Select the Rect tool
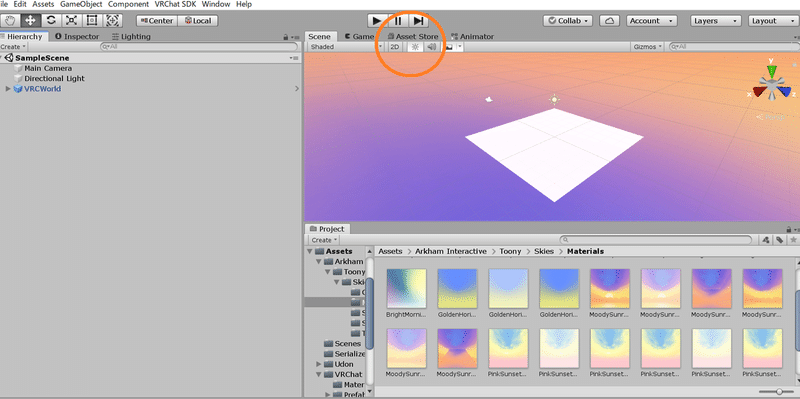 coord(92,21)
